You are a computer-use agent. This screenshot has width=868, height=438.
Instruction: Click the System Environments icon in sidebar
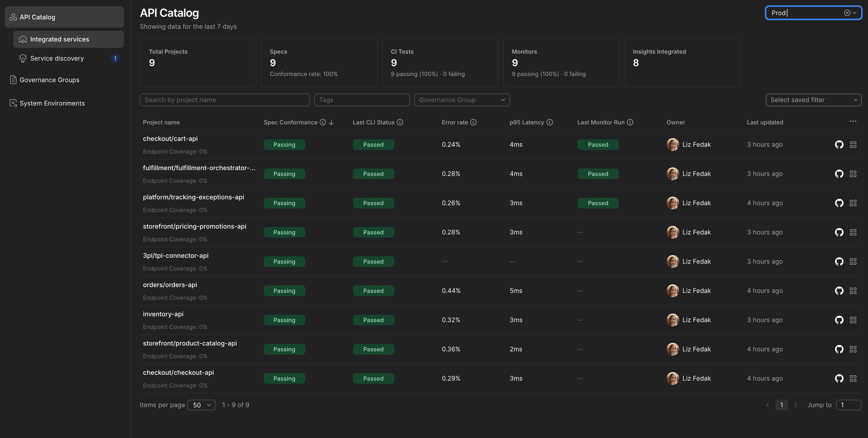13,103
